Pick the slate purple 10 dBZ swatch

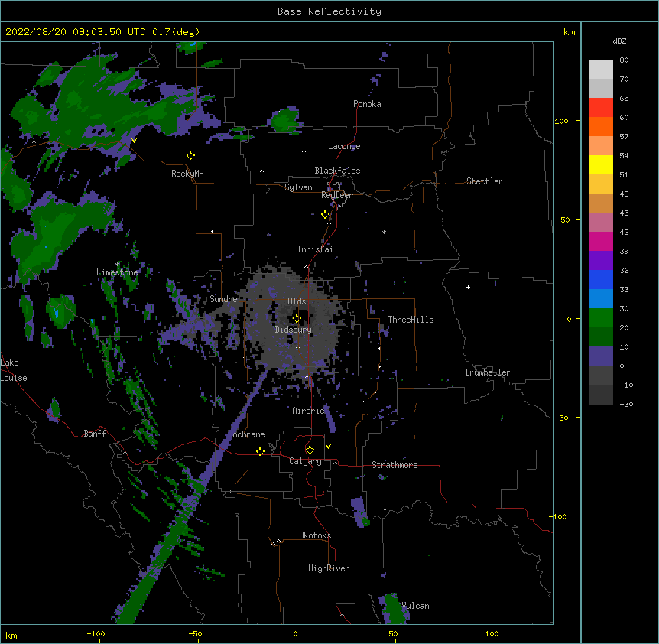click(601, 356)
